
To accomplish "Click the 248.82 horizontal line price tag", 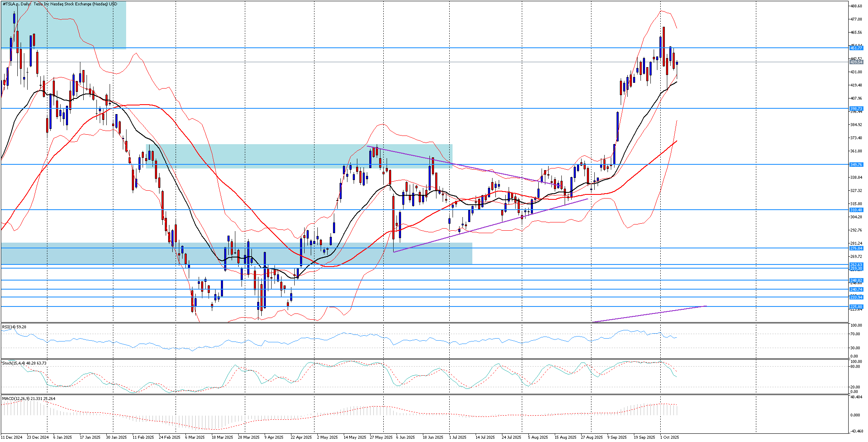I will 856,281.
